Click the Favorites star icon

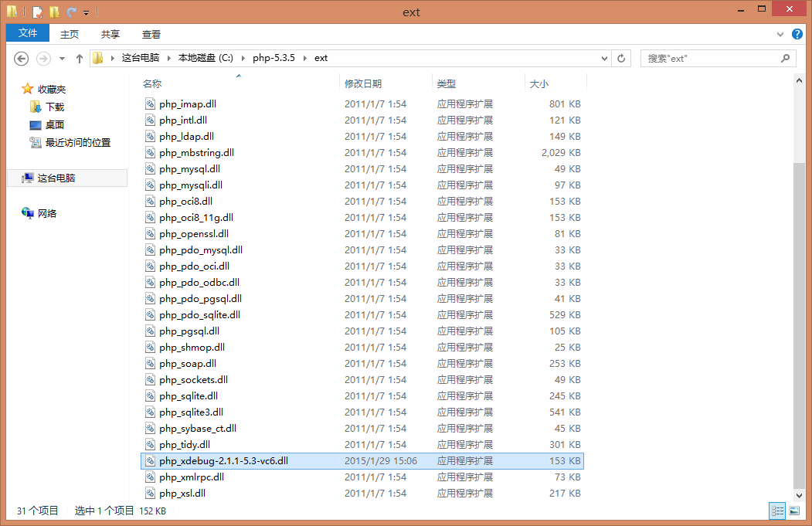(28, 89)
